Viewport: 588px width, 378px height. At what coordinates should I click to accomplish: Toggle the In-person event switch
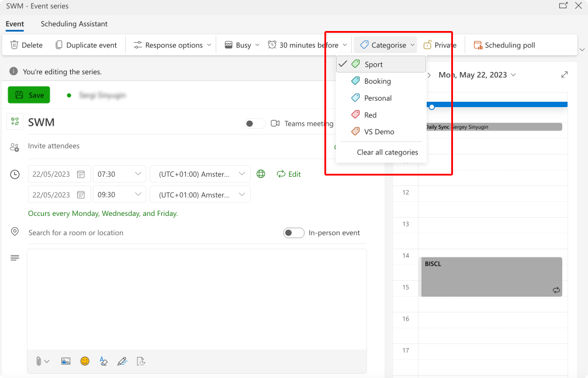pos(293,233)
